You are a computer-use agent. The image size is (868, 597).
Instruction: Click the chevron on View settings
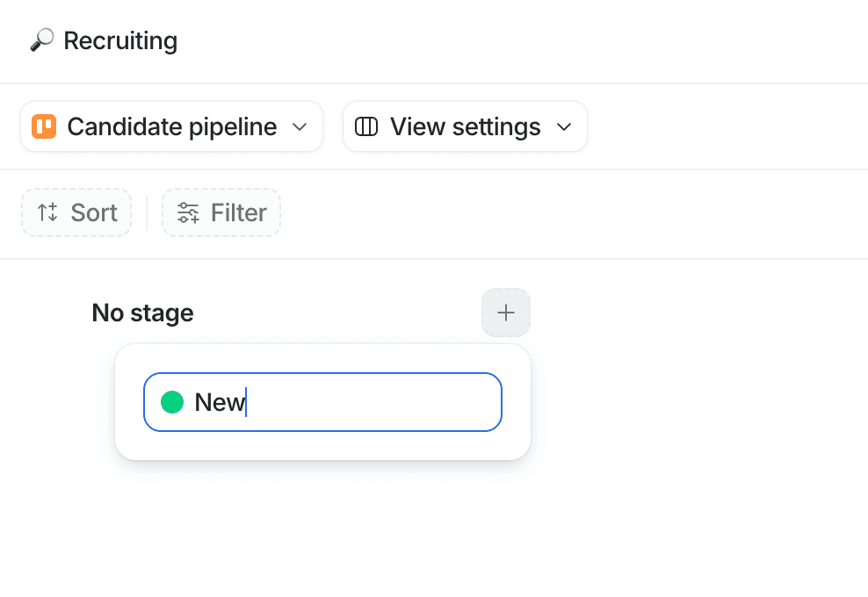(x=565, y=126)
